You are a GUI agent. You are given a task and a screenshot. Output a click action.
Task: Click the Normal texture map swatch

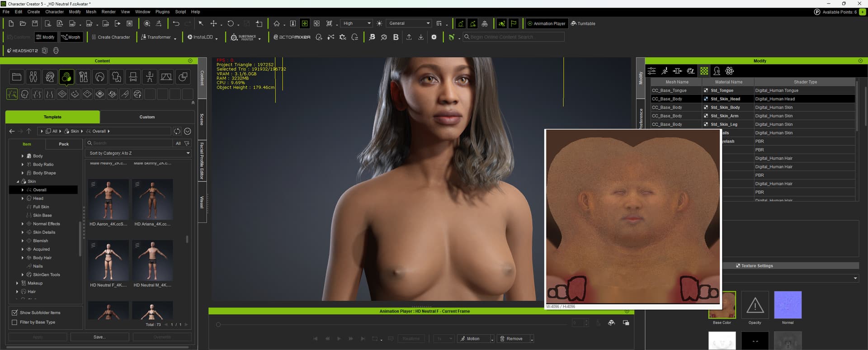tap(788, 305)
